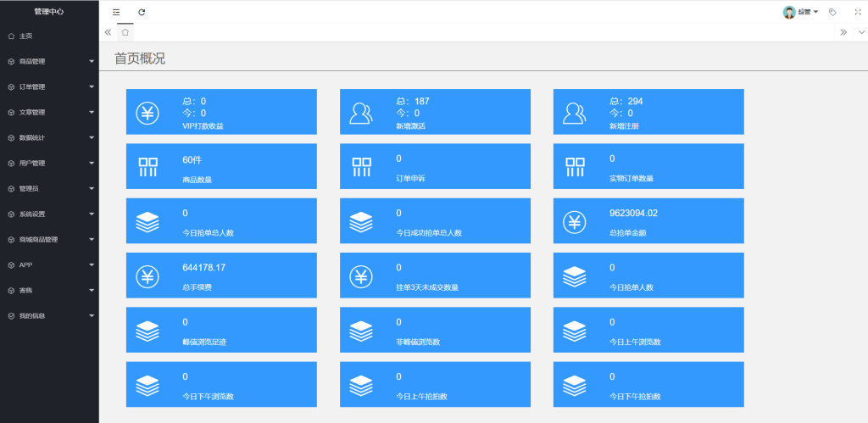Click the 管理中心 header title
868x423 pixels.
(48, 12)
